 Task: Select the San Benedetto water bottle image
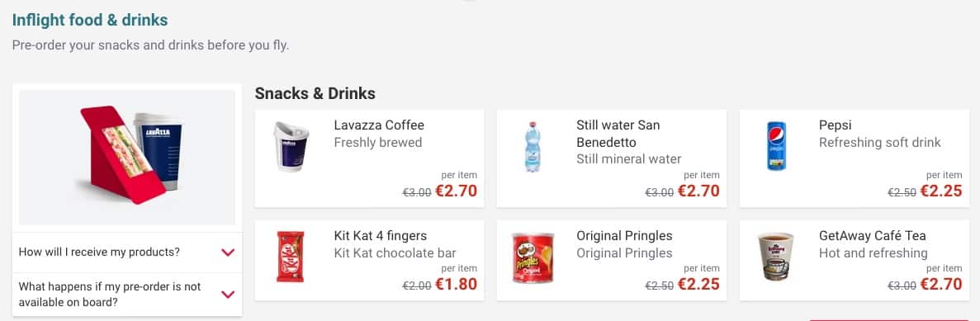pos(533,147)
